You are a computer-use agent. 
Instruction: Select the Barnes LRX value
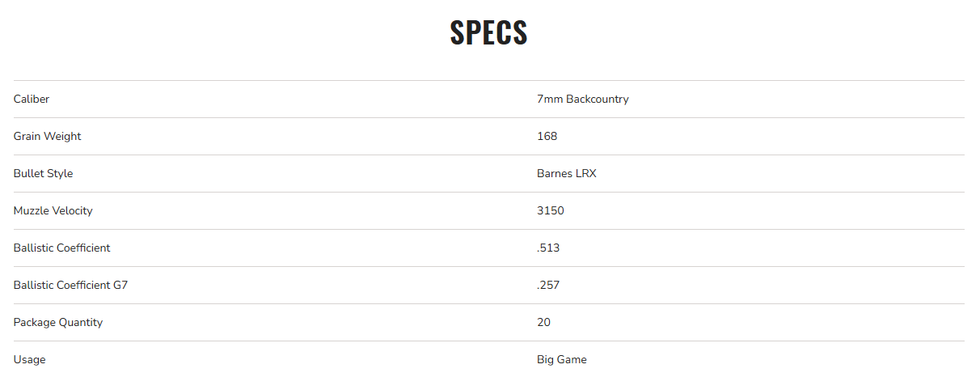coord(566,174)
